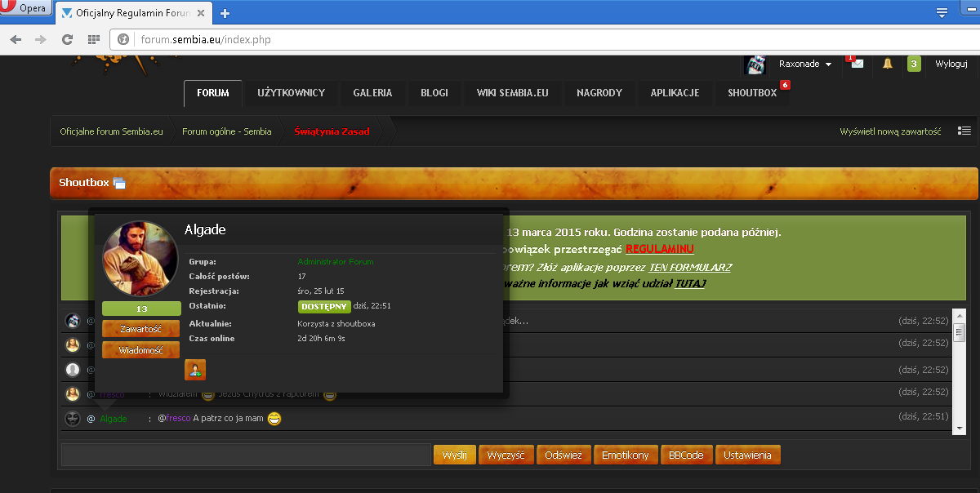Viewport: 980px width, 493px height.
Task: Clear the input with Wyczyść
Action: 506,455
